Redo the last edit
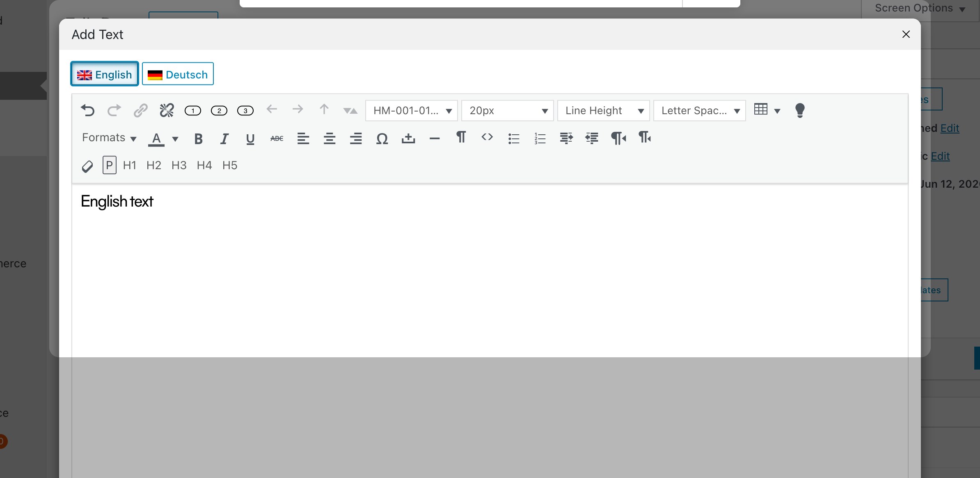 point(114,110)
